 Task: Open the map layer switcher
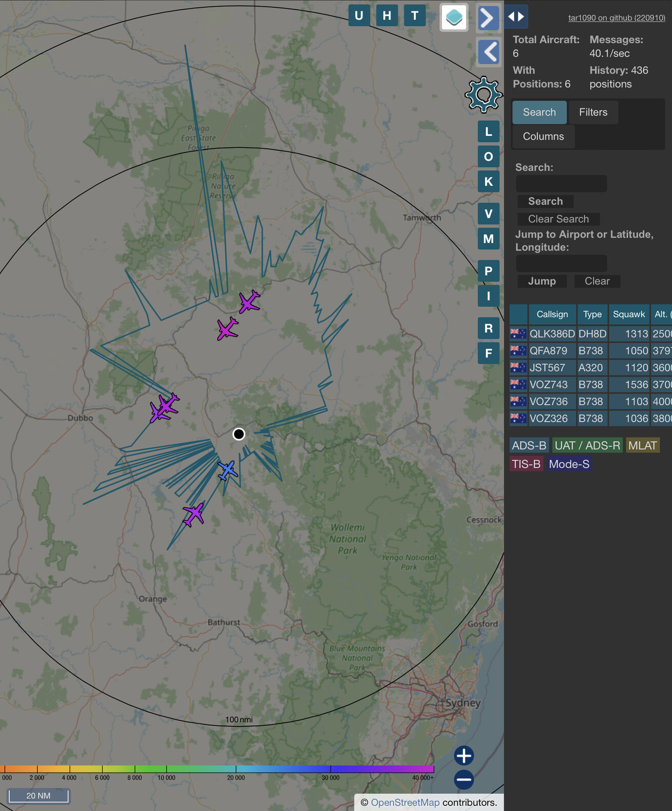tap(454, 17)
